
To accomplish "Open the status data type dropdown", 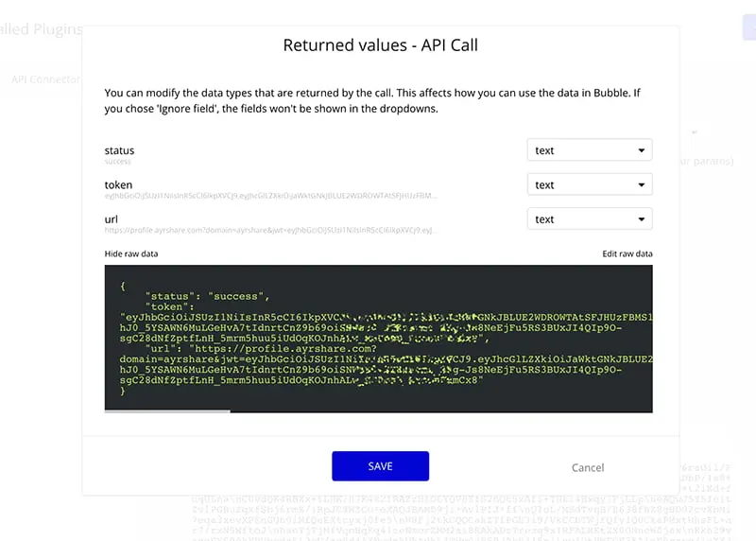I will tap(589, 150).
